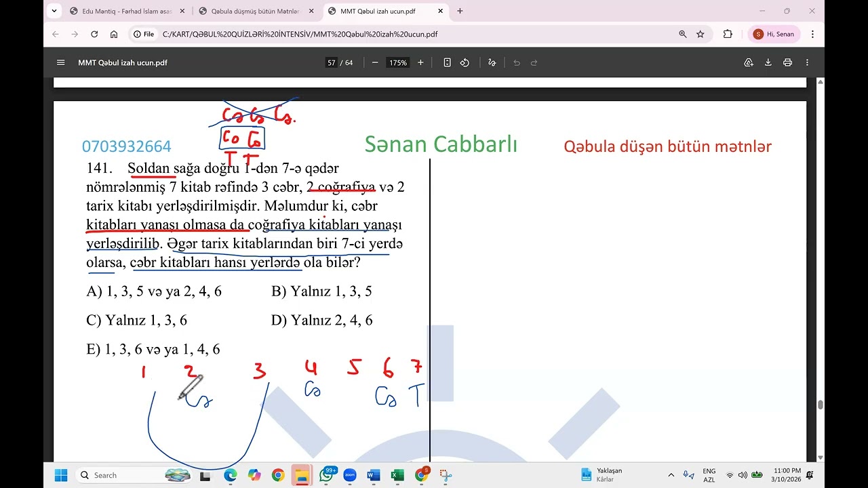Open Snipping Tool from the taskbar
The width and height of the screenshot is (868, 488).
[x=445, y=475]
